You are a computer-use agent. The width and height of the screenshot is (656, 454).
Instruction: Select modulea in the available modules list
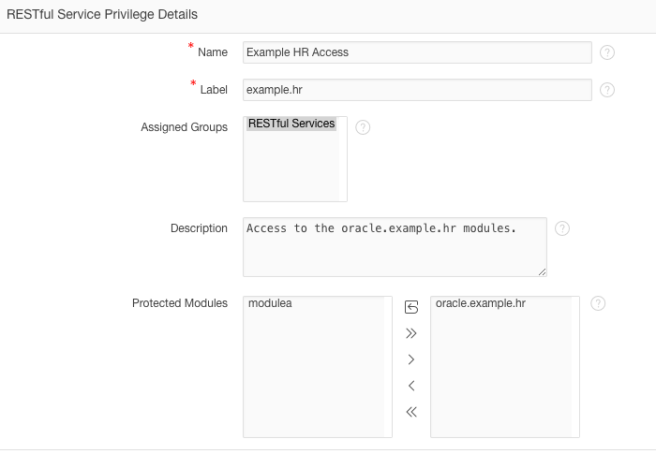268,303
